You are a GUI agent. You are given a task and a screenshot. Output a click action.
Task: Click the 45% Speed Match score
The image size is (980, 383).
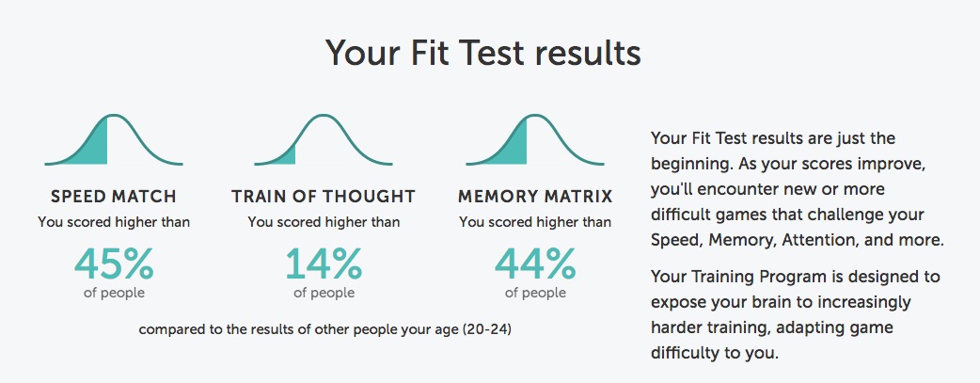point(113,264)
